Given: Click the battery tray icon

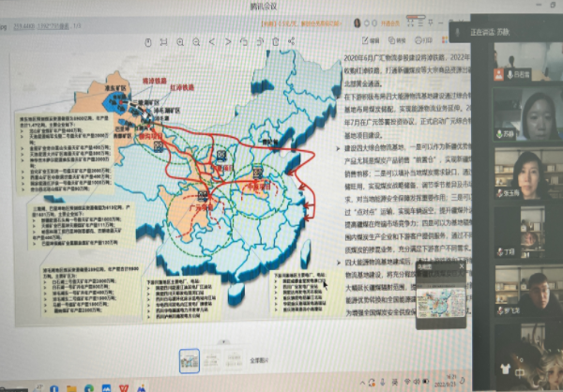Looking at the screenshot, I should pyautogui.click(x=426, y=381).
